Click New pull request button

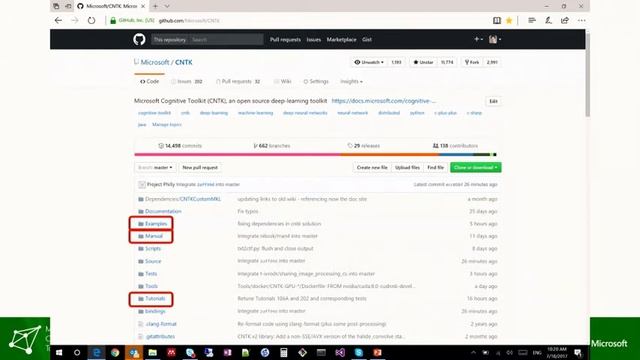click(x=200, y=168)
